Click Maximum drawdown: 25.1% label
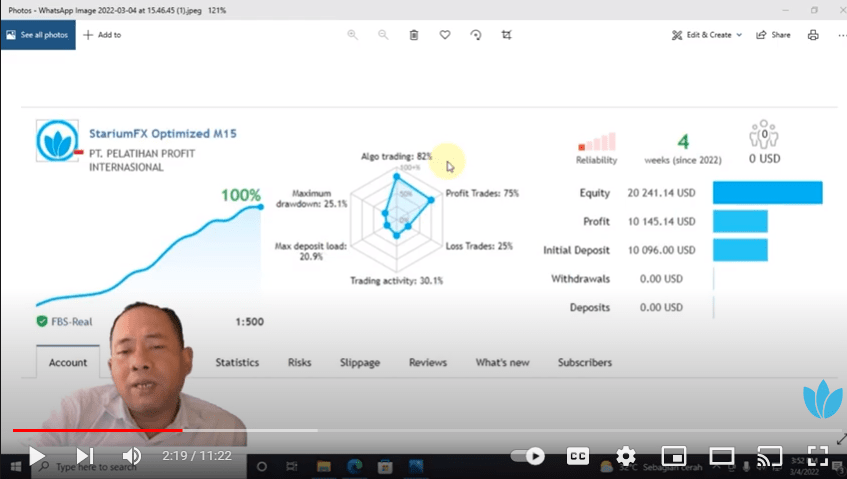This screenshot has height=479, width=847. click(x=311, y=198)
